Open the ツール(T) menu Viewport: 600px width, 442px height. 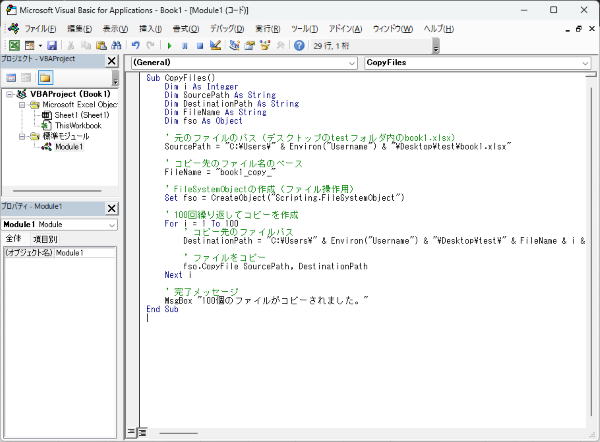click(x=305, y=29)
